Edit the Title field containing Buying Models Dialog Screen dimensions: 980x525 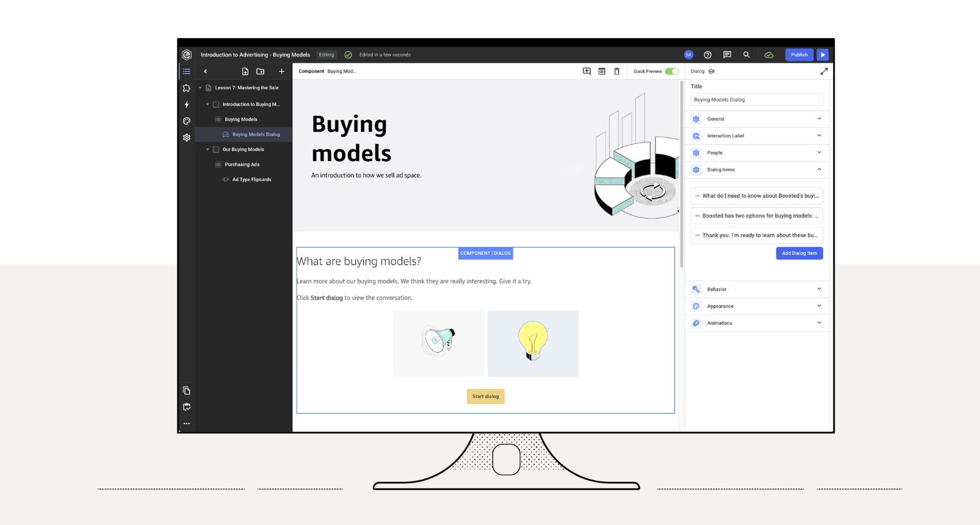click(756, 99)
